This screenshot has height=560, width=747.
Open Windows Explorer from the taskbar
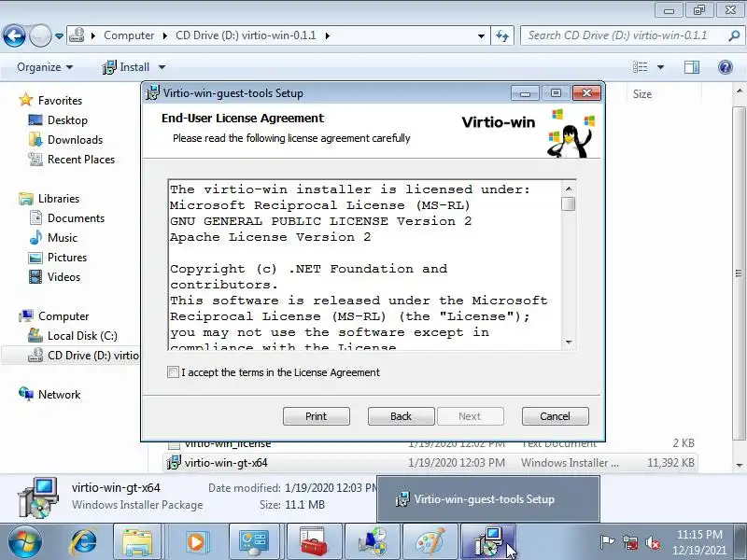tap(137, 542)
